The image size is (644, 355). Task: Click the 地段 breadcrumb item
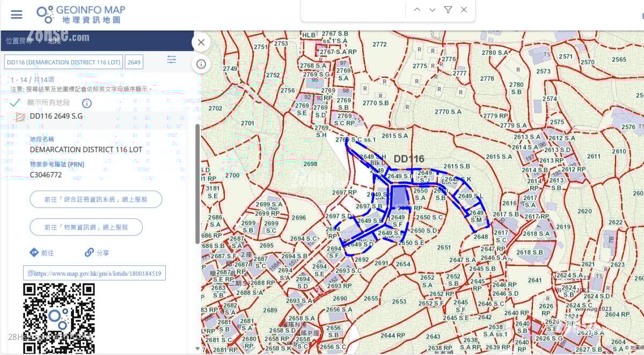click(x=54, y=41)
